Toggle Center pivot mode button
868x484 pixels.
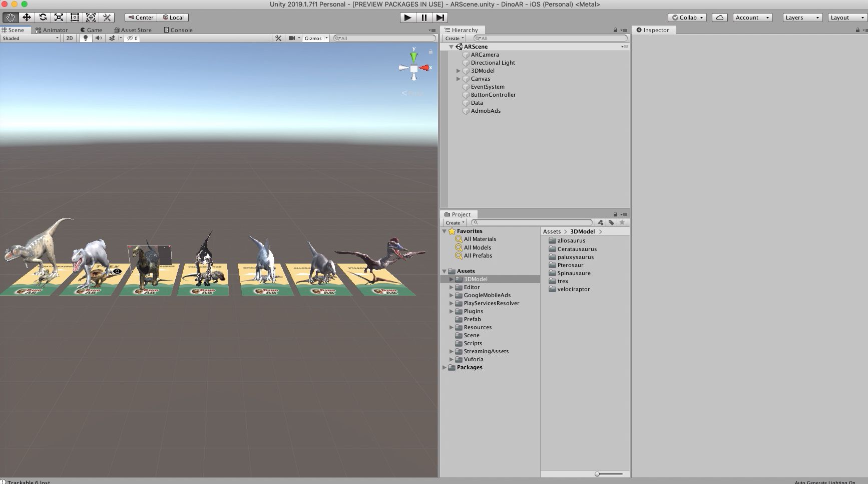pos(141,18)
